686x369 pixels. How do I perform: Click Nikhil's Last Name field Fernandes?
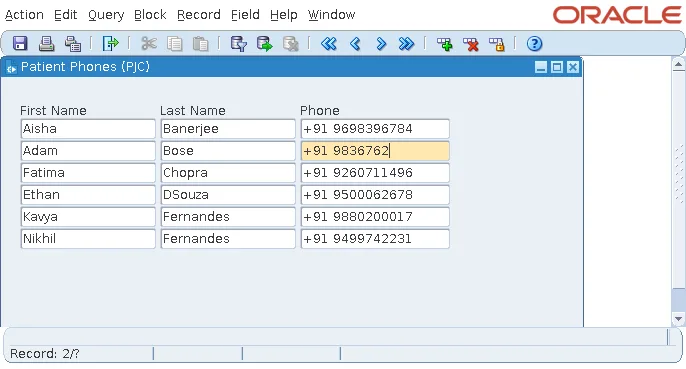(x=228, y=239)
